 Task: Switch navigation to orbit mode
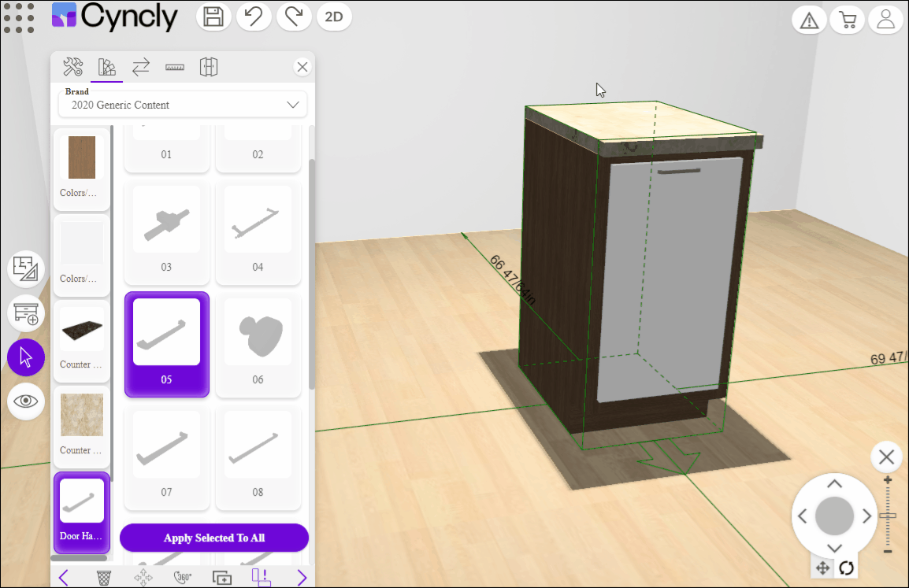click(x=847, y=568)
